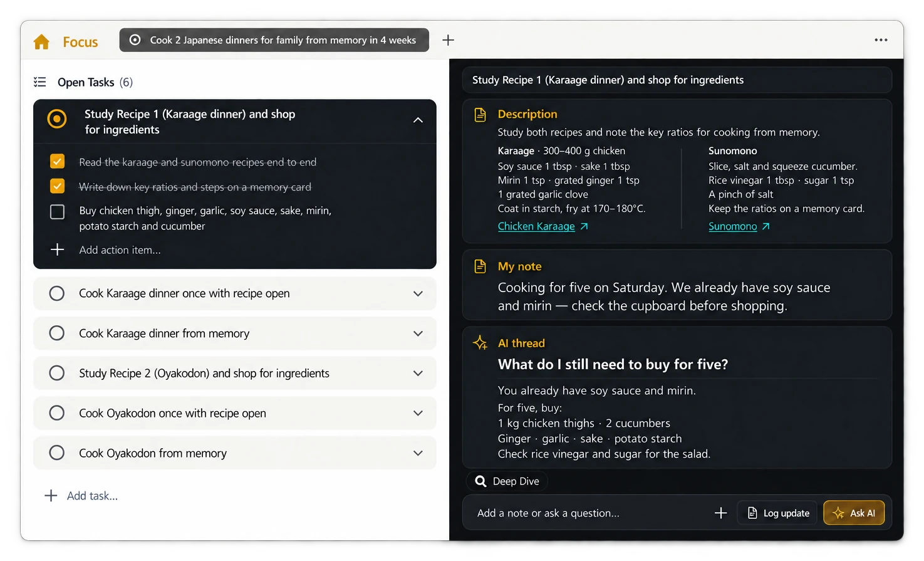Complete 'Cook Karaage dinner from memory' task circle
The height and width of the screenshot is (561, 924).
(57, 333)
